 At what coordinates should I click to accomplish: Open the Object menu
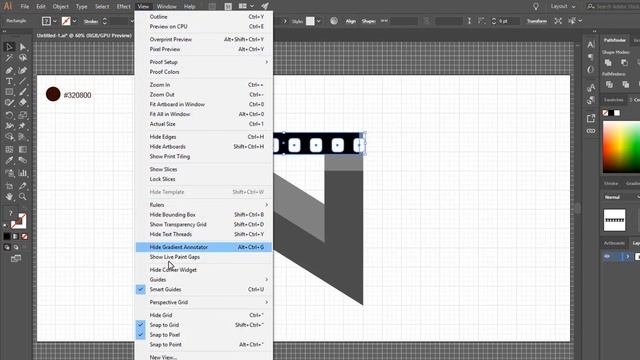61,7
